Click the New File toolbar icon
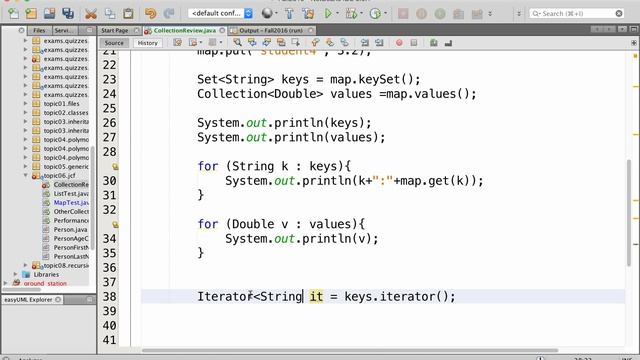 [13, 13]
